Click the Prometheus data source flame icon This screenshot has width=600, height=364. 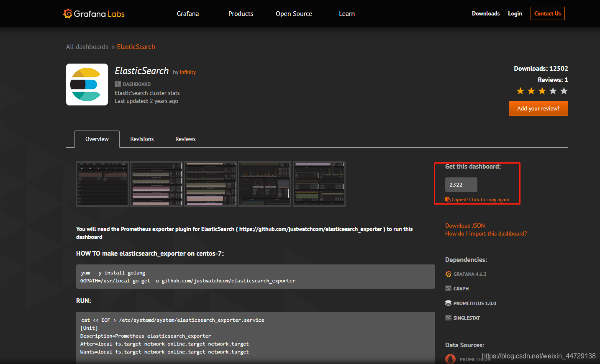click(451, 359)
